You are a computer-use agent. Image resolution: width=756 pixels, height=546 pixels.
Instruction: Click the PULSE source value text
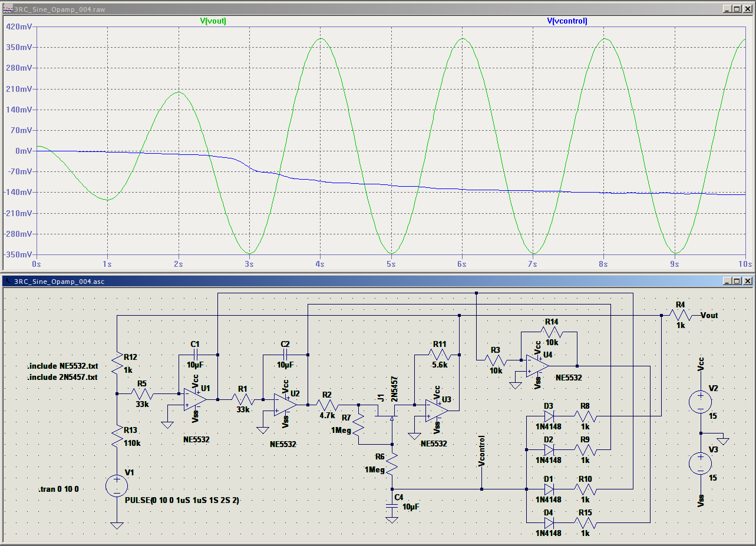pyautogui.click(x=182, y=500)
